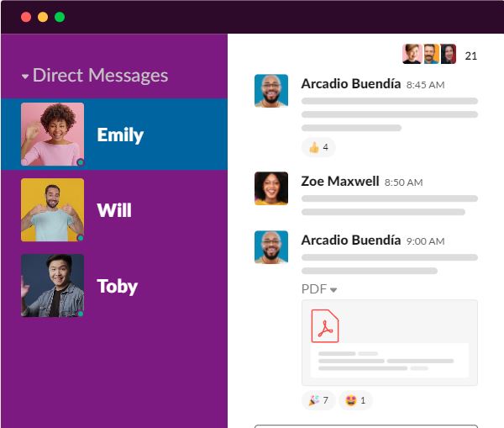Click Arcadio Buendía's avatar at 9:00 AM
The height and width of the screenshot is (428, 504).
(x=271, y=247)
